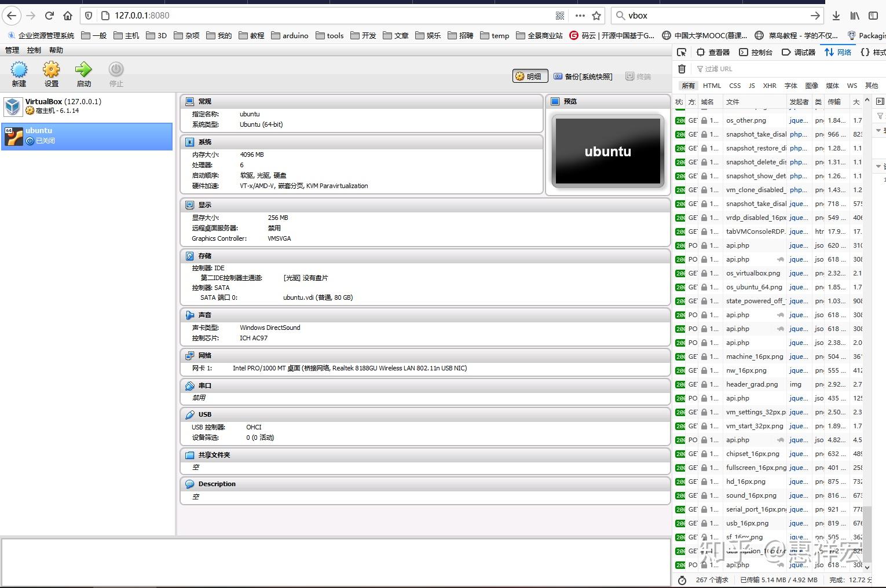Click the ubuntu preview thumbnail
Screen dimensions: 886x588
607,150
